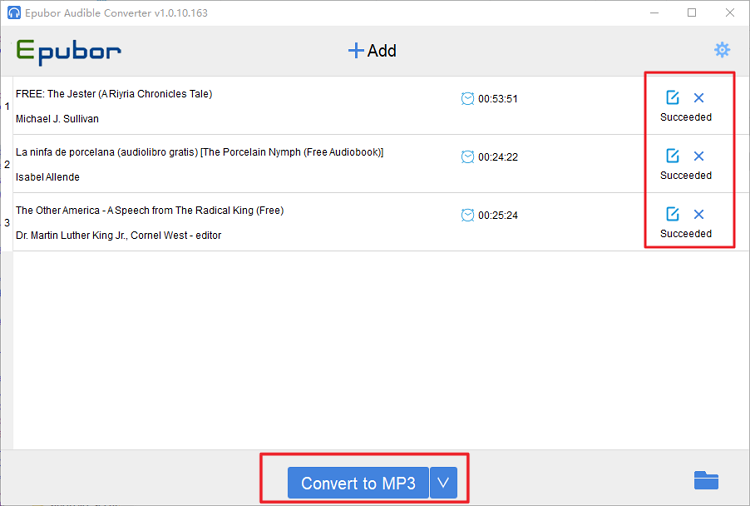Remove La ninfa de porcelana entry
This screenshot has height=506, width=750.
click(699, 156)
